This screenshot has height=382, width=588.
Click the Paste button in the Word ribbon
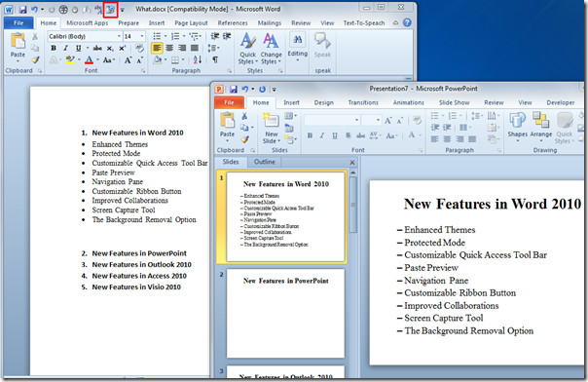tap(18, 48)
